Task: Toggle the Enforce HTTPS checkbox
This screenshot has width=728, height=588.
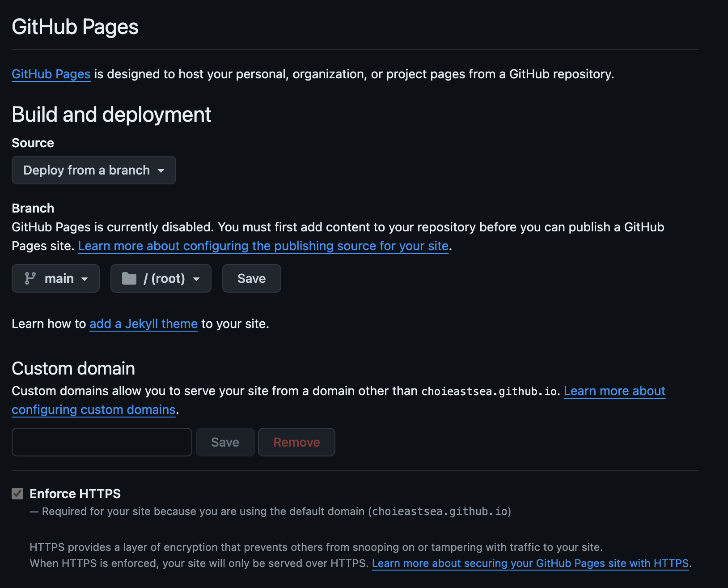Action: point(17,494)
